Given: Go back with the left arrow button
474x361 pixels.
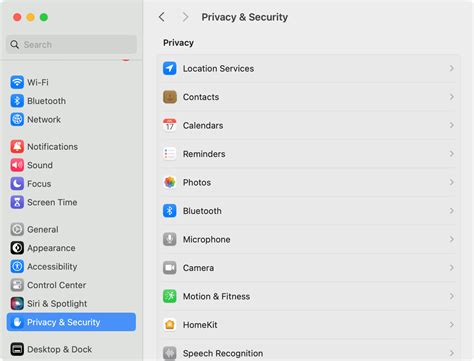Looking at the screenshot, I should coord(162,17).
